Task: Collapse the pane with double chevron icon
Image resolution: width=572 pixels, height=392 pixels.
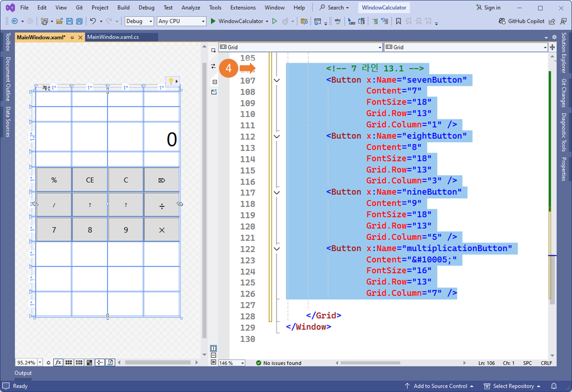Action: pos(213,362)
